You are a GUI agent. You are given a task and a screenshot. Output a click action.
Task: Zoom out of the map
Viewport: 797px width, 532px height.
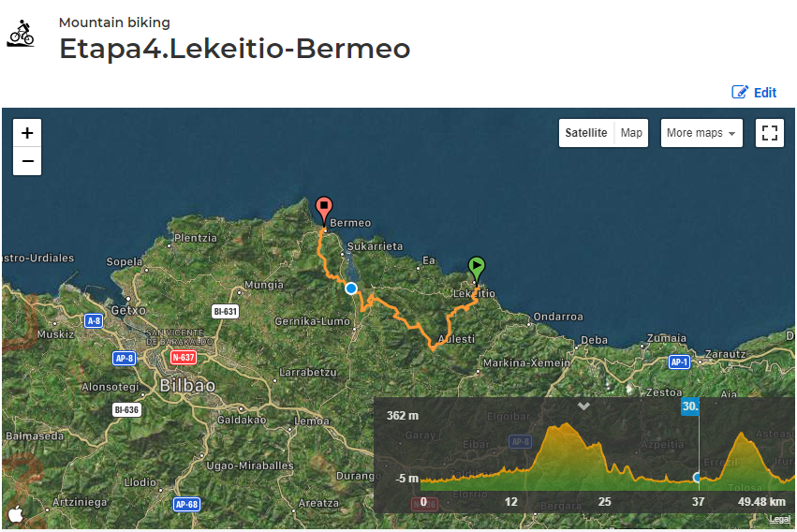27,162
